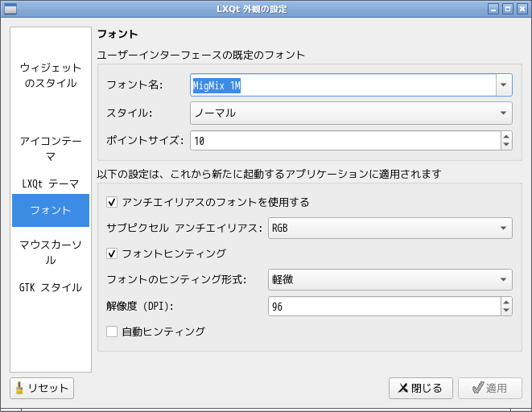Open サブピクセル アンチエイリアス RGB dropdown
Image resolution: width=532 pixels, height=412 pixels.
390,228
